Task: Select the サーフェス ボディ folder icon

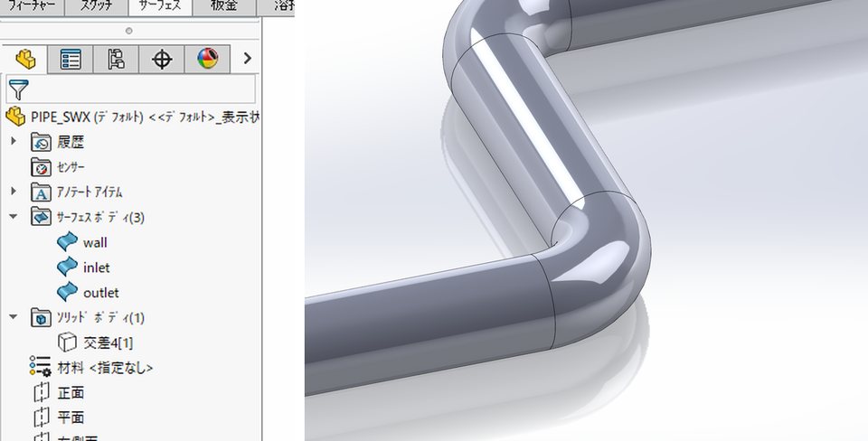Action: 41,216
